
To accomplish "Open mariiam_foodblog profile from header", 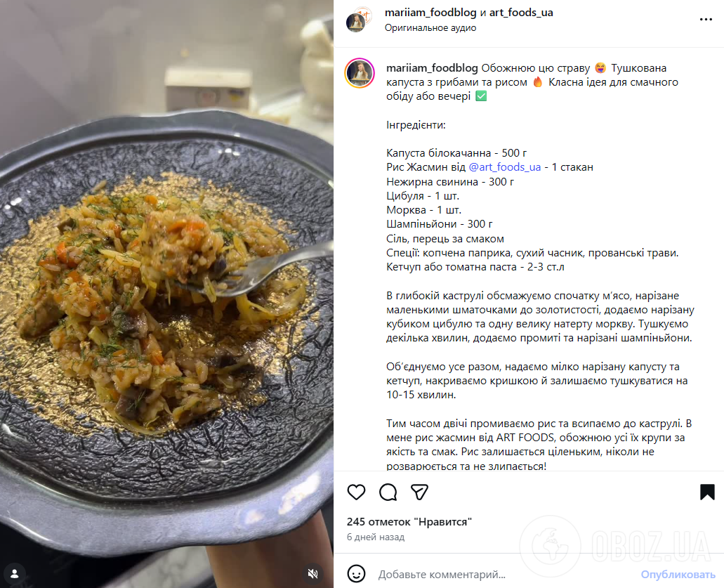I will point(428,13).
